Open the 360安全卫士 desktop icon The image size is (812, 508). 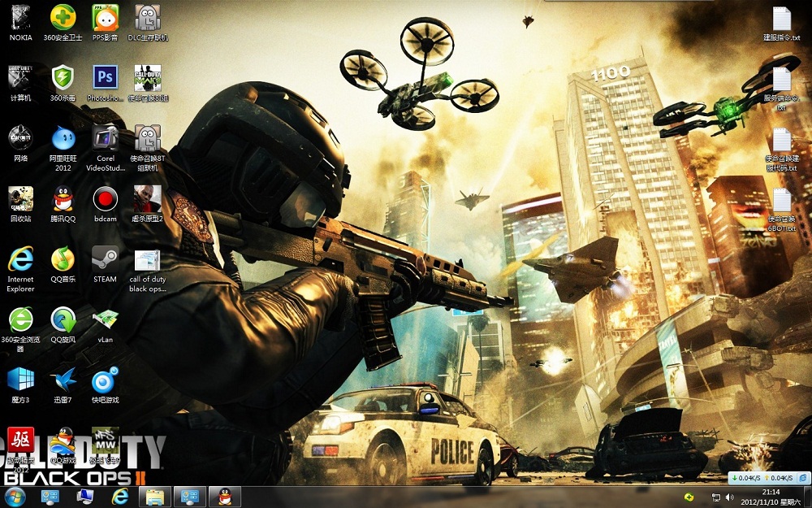[x=63, y=17]
